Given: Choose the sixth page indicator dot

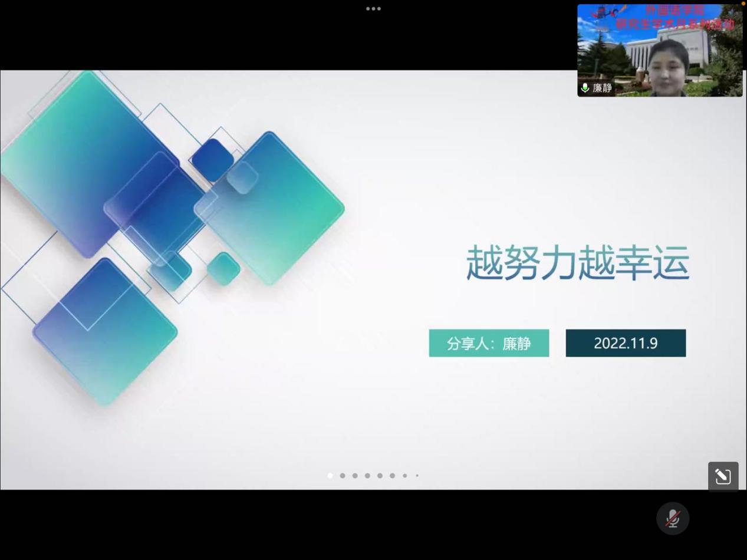Looking at the screenshot, I should [392, 476].
